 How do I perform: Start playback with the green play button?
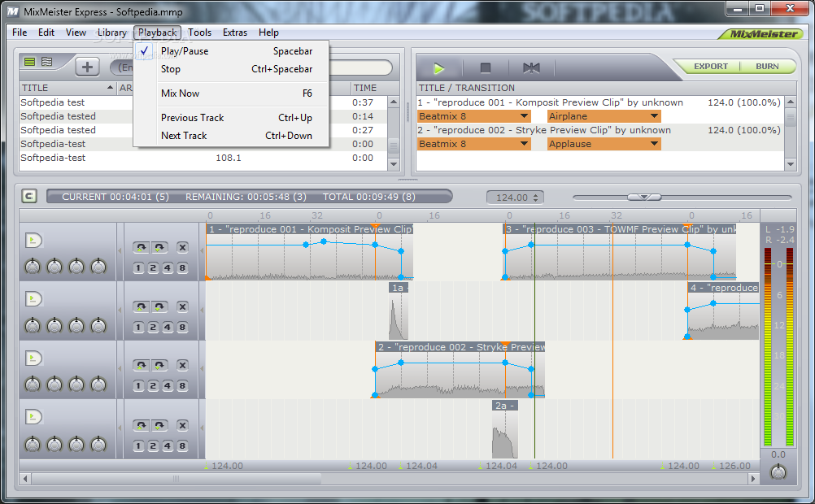[x=438, y=68]
